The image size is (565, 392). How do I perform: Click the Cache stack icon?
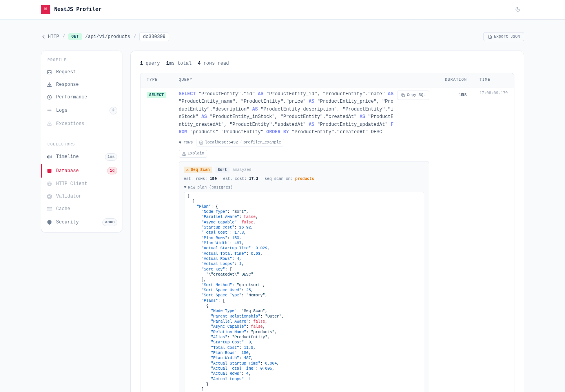49,209
